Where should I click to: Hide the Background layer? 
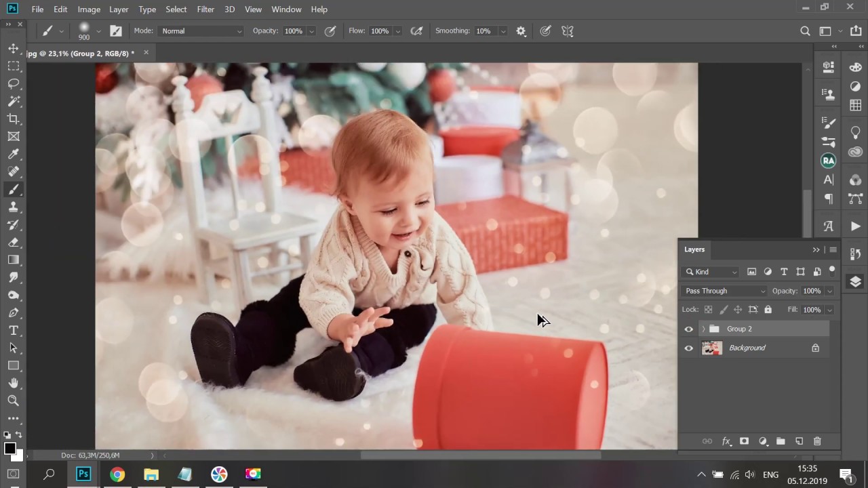click(x=689, y=348)
